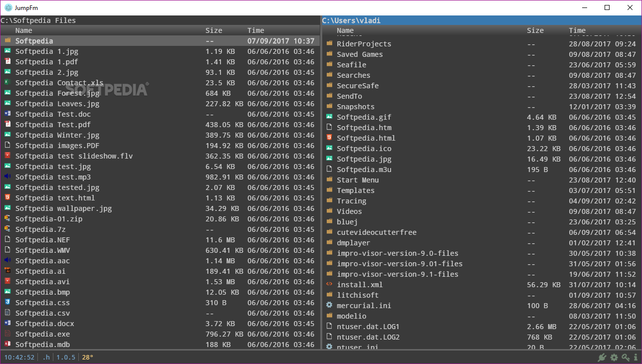Select Softpedia images.PDF row
This screenshot has height=364, width=642.
click(160, 146)
